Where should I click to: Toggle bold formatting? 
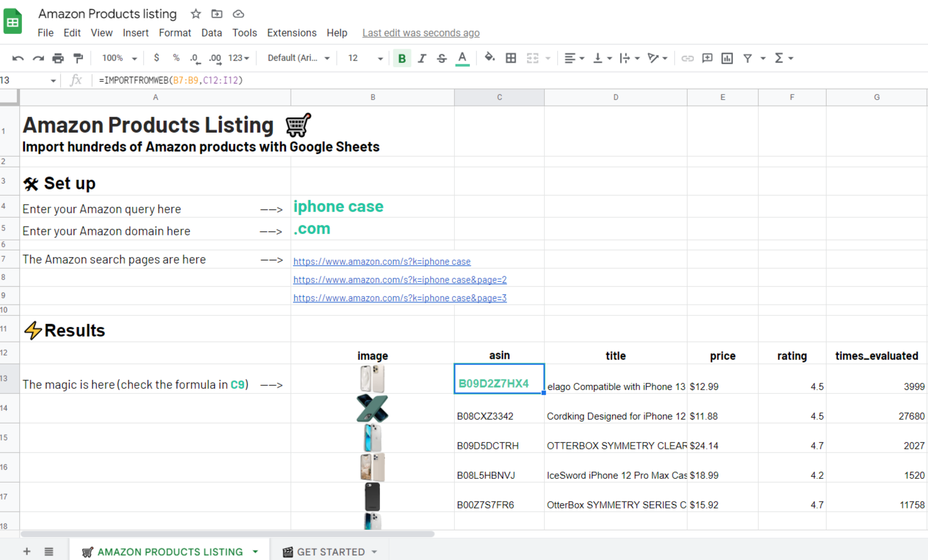pyautogui.click(x=401, y=58)
